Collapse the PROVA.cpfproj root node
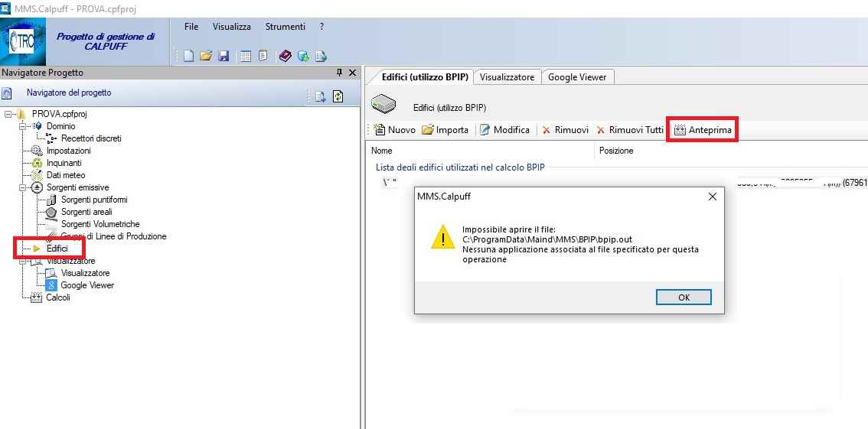 pos(8,114)
